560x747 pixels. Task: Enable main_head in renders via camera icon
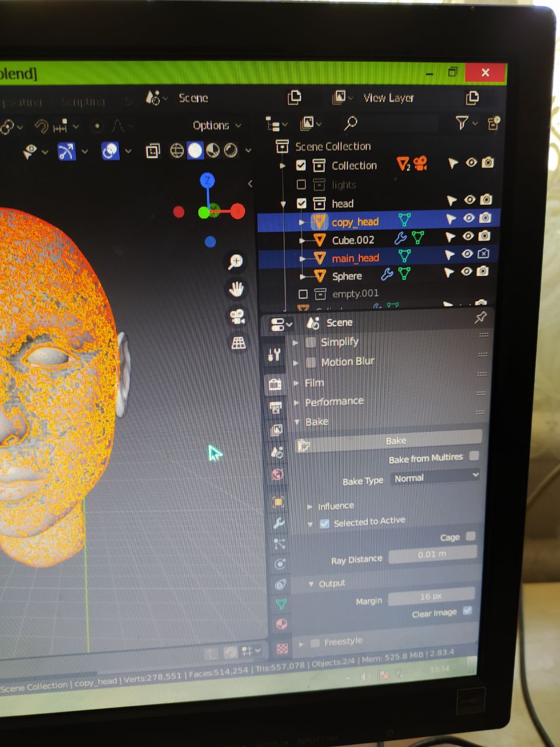[484, 253]
